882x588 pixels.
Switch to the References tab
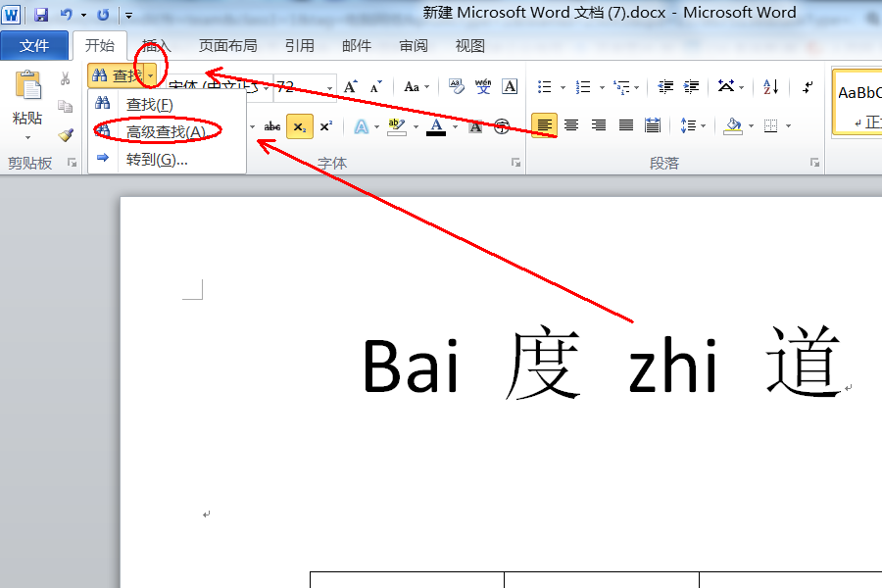click(299, 46)
